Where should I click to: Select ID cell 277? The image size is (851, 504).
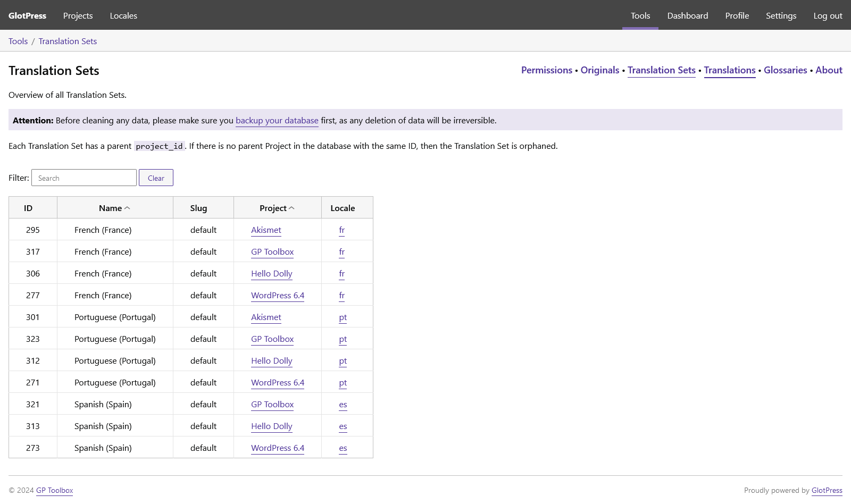pos(33,295)
